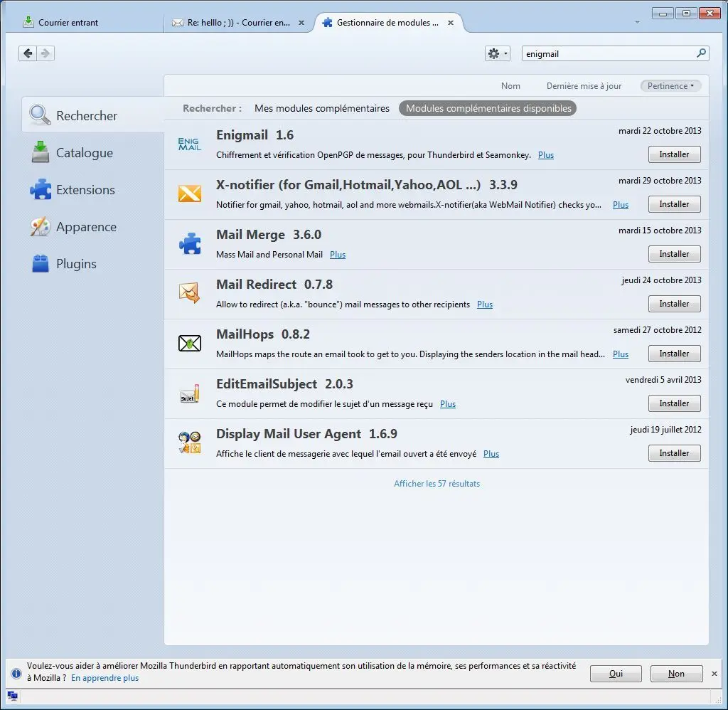Click 'Plus' link for Enigmail description
Image resolution: width=728 pixels, height=710 pixels.
pos(545,155)
